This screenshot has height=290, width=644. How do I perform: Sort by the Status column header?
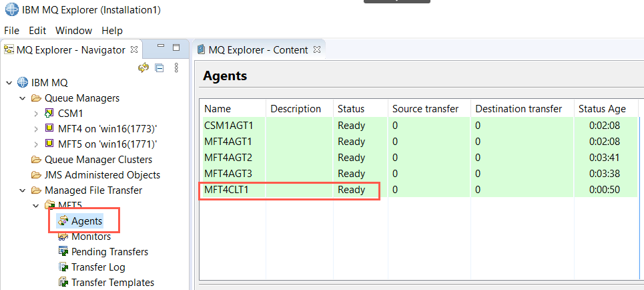point(360,109)
